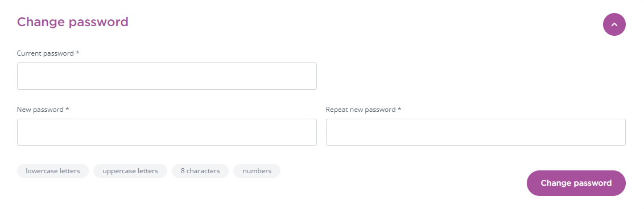Click the asterisk after Repeat new password
This screenshot has height=209, width=644.
tap(399, 110)
